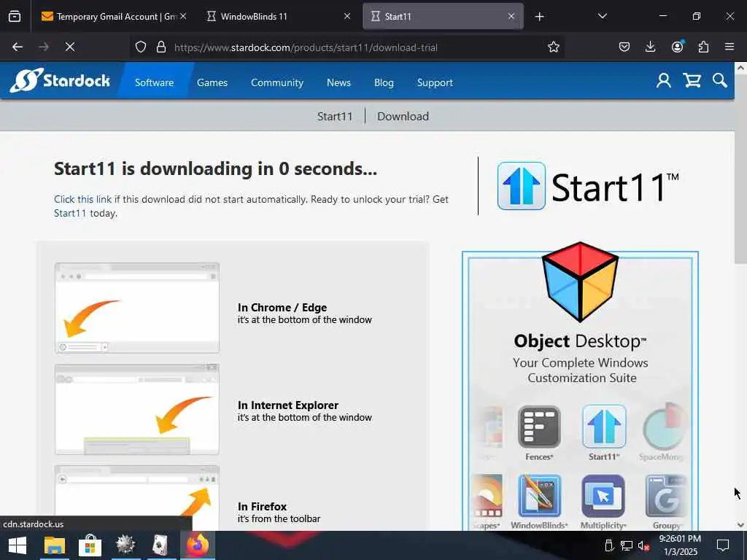Switch to the WindowBlinds 11 tab
This screenshot has height=560, width=747.
pos(278,17)
